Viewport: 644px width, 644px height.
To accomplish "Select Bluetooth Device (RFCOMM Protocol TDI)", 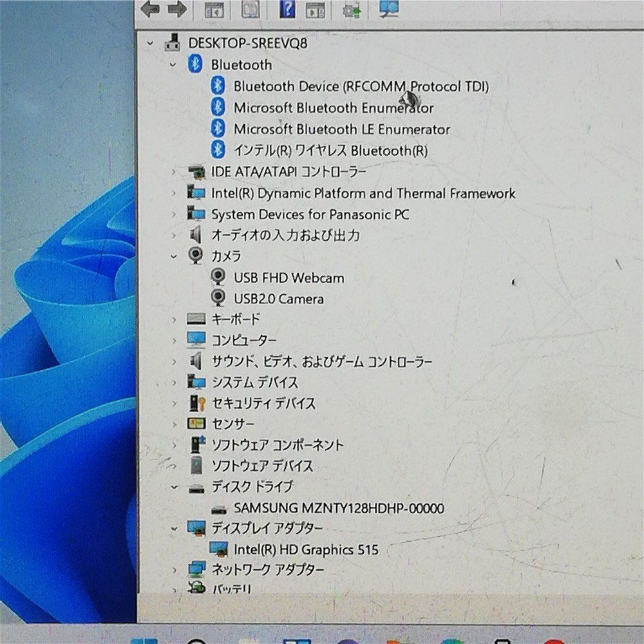I will pos(361,86).
